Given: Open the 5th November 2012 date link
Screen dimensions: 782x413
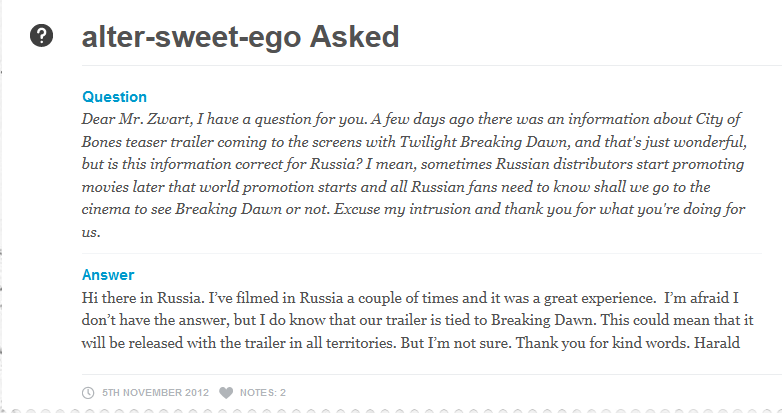Looking at the screenshot, I should coord(155,393).
